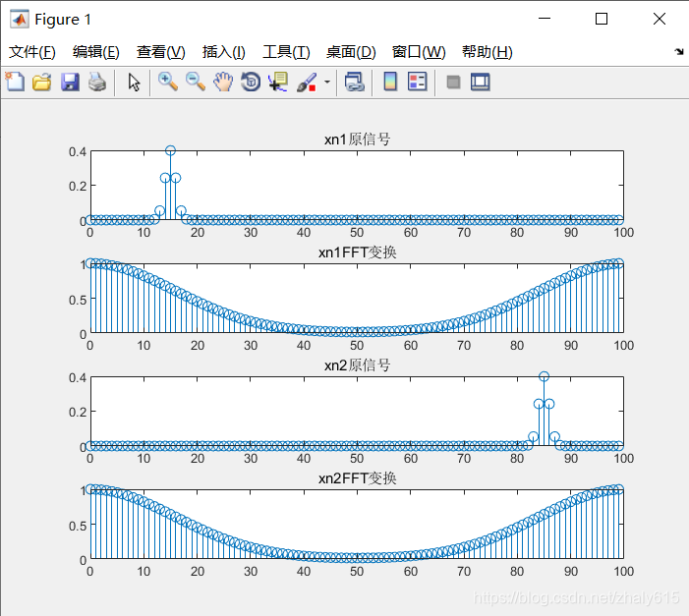Select the Brush data tool
Screen dimensions: 689x616
[x=307, y=83]
